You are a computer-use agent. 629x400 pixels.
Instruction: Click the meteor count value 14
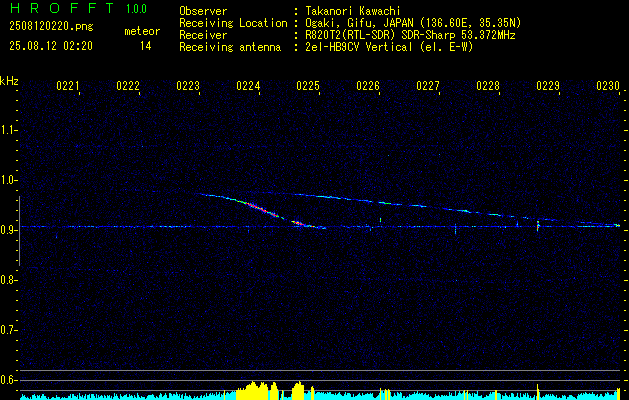(x=146, y=46)
